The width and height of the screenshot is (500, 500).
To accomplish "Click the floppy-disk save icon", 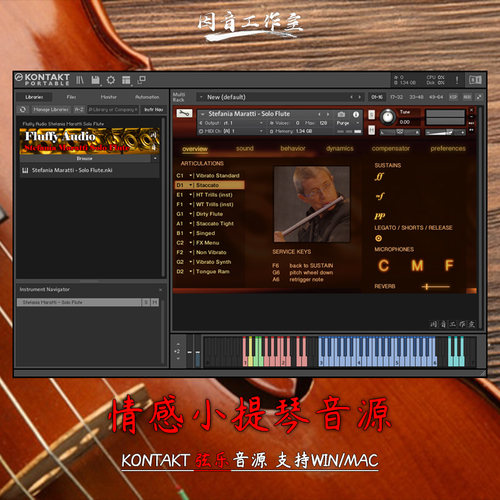I will (95, 80).
